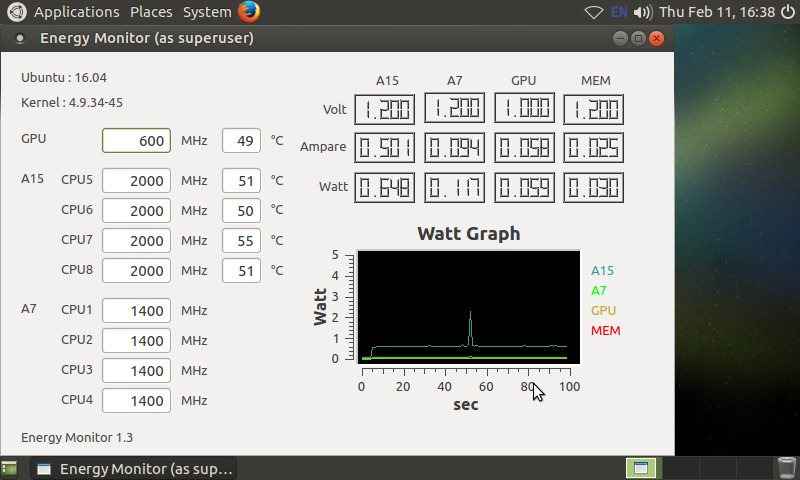Open the Places menu

(151, 12)
